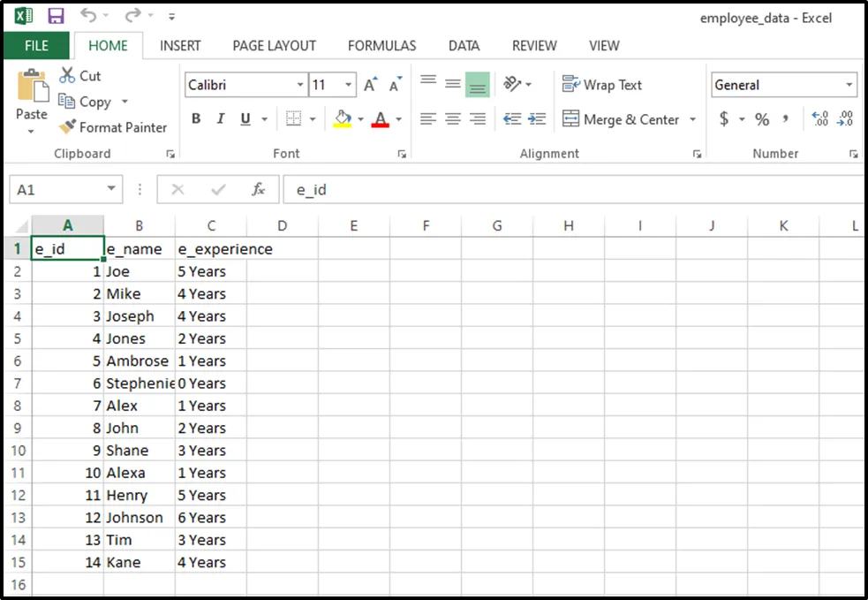The width and height of the screenshot is (868, 600).
Task: Switch to the FORMULAS ribbon tab
Action: (381, 45)
